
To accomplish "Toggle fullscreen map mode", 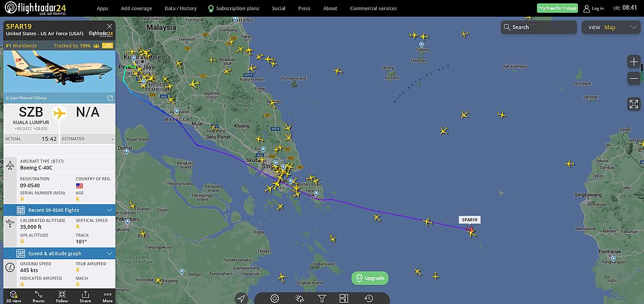I will click(634, 104).
